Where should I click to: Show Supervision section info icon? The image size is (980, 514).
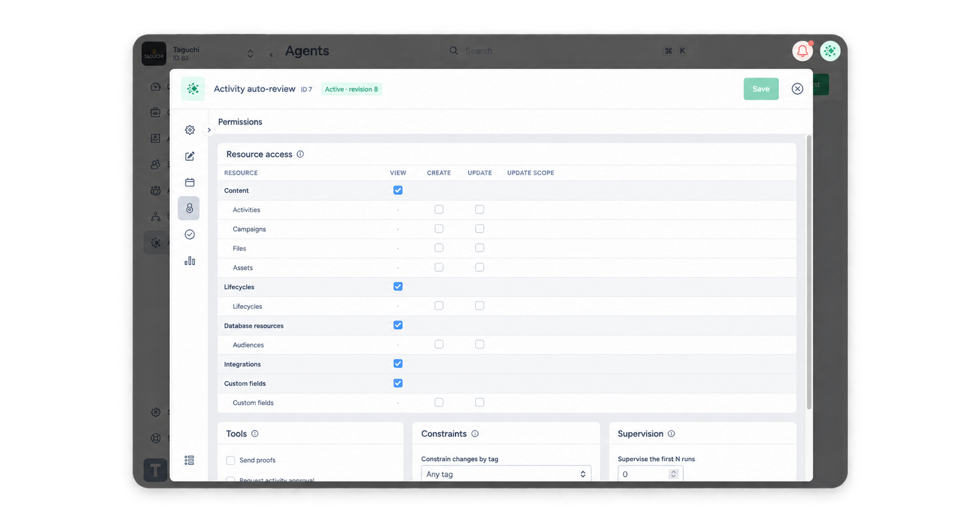point(671,434)
